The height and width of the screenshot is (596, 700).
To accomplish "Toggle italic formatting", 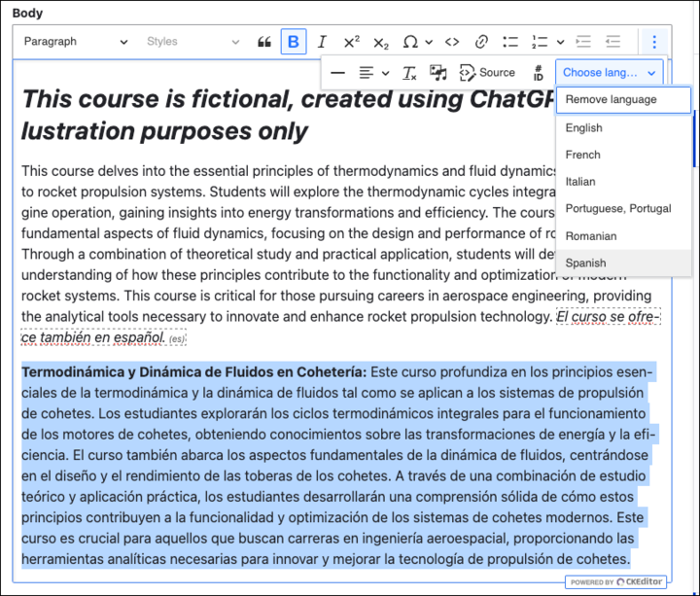I will click(322, 42).
